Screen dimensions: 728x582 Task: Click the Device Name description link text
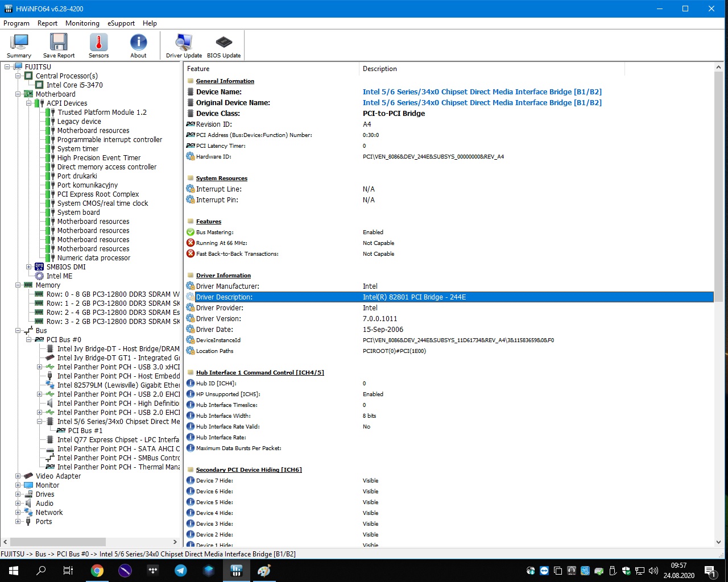482,92
